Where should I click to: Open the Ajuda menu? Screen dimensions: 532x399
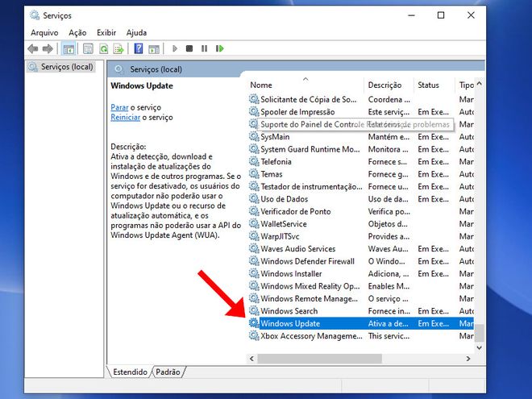pyautogui.click(x=136, y=32)
